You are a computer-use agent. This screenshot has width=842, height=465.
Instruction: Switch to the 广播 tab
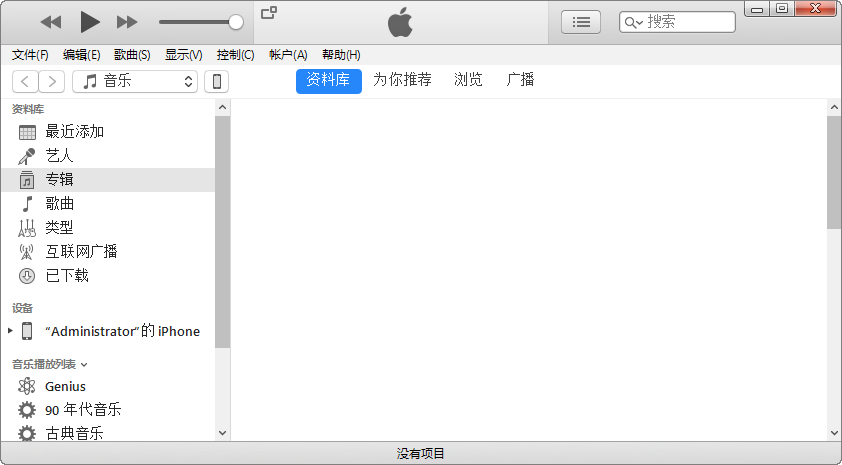pos(520,80)
